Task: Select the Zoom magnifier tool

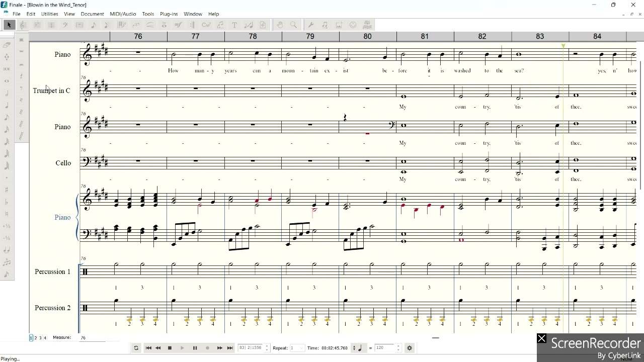Action: [293, 25]
